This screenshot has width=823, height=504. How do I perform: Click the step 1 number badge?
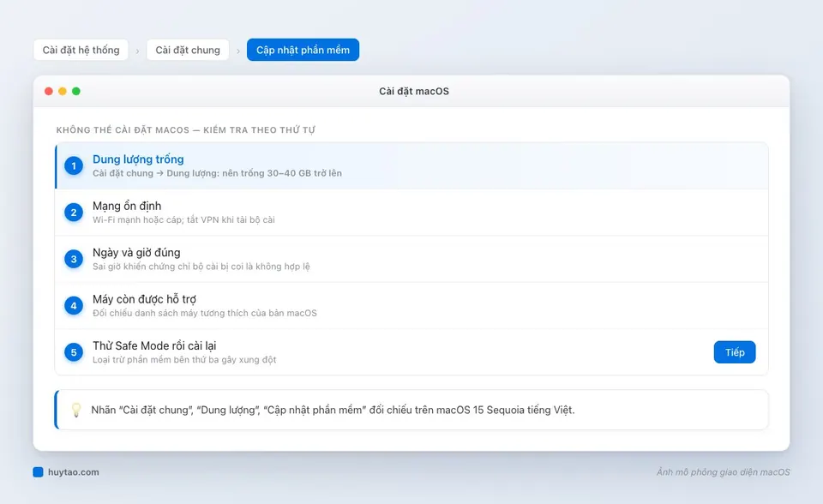point(74,166)
